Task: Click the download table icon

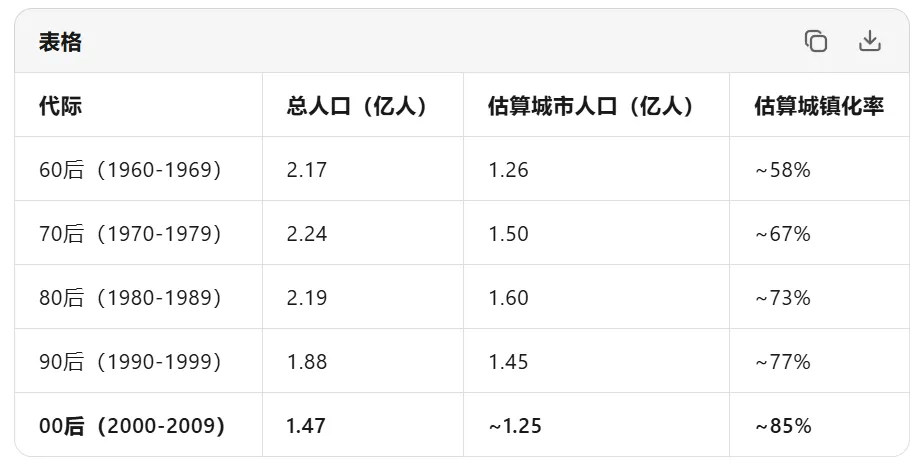Action: pos(869,41)
